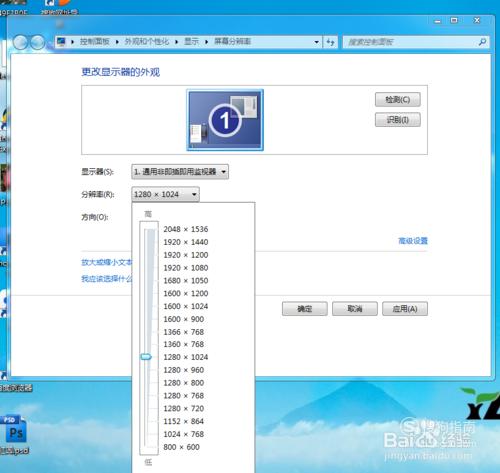Click the back navigation arrow
This screenshot has width=500, height=473.
point(20,42)
